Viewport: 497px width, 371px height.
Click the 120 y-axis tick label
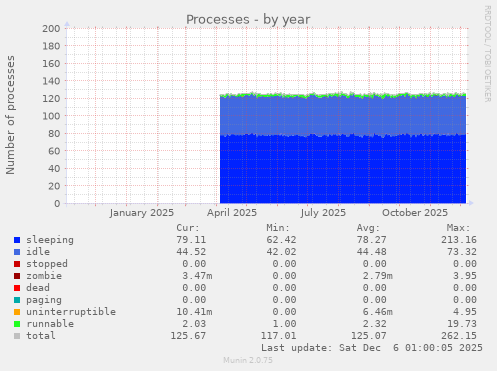(51, 99)
